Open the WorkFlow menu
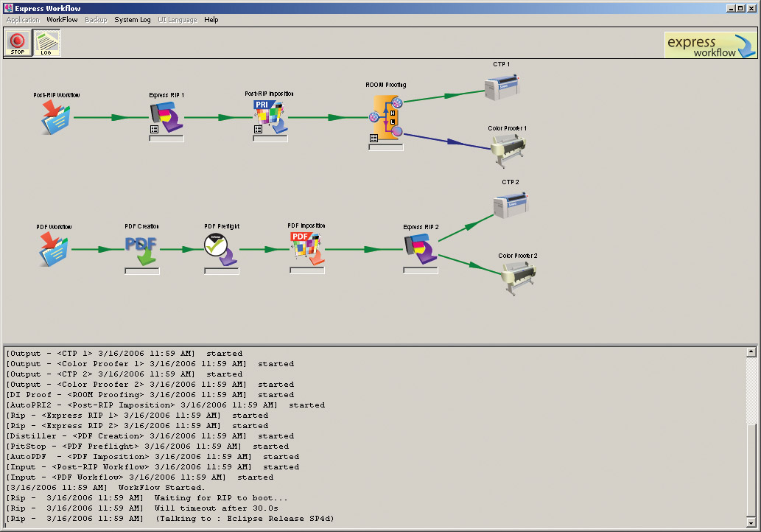The width and height of the screenshot is (761, 532). (x=62, y=20)
